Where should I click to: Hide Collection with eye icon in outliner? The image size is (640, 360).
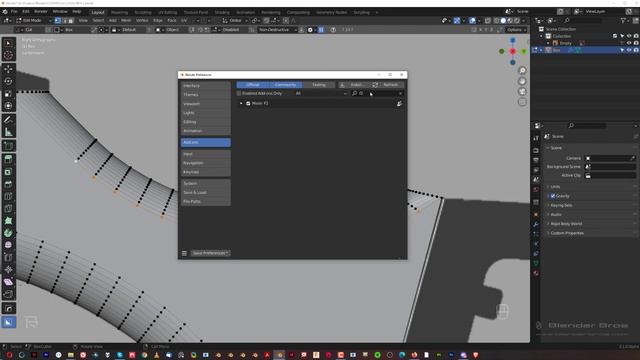(x=629, y=36)
